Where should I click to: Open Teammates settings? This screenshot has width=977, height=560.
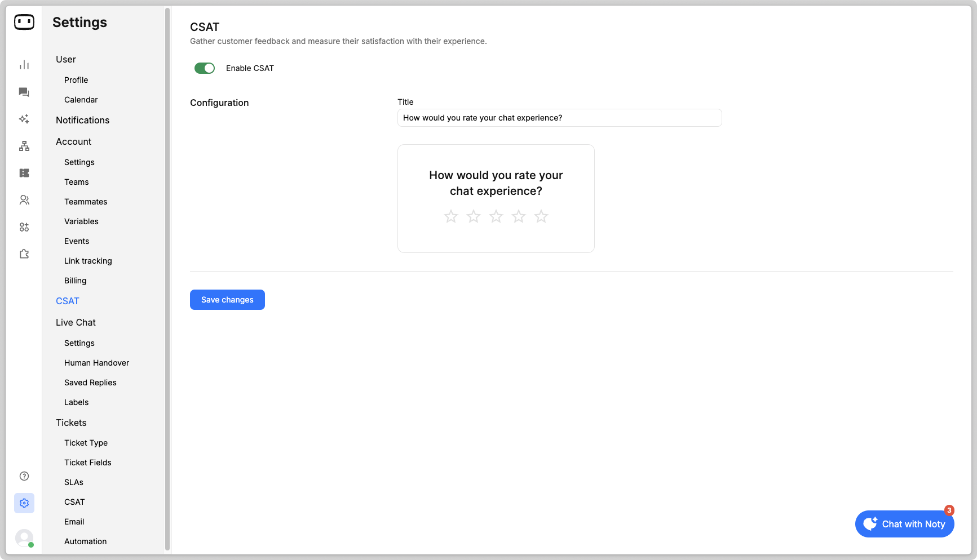click(86, 202)
